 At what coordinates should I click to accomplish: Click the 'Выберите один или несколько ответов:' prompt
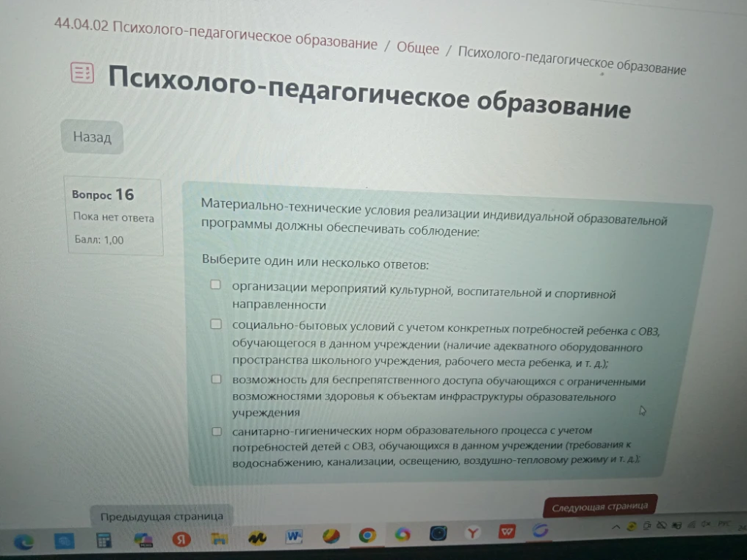(315, 262)
